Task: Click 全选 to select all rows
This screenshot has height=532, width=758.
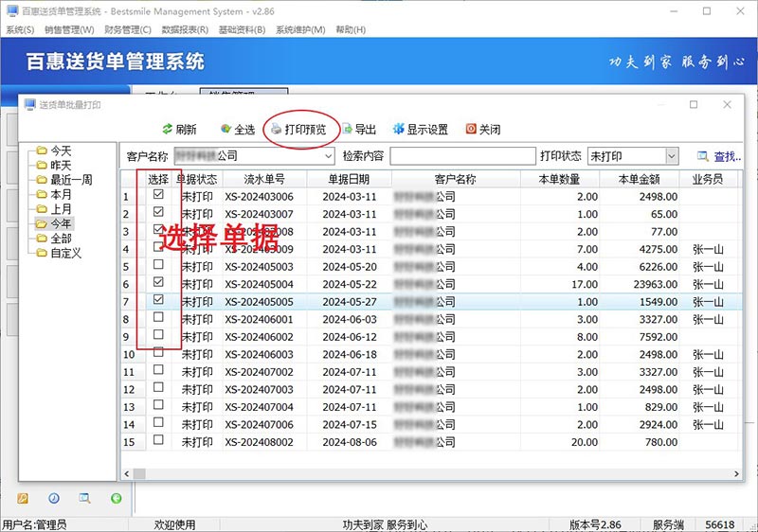Action: pos(238,129)
